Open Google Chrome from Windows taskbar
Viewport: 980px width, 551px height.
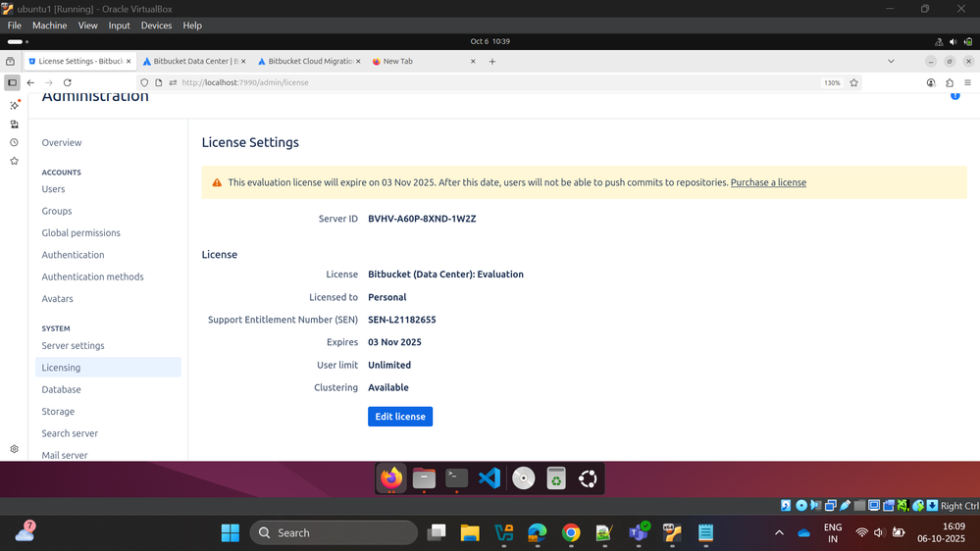click(x=571, y=533)
